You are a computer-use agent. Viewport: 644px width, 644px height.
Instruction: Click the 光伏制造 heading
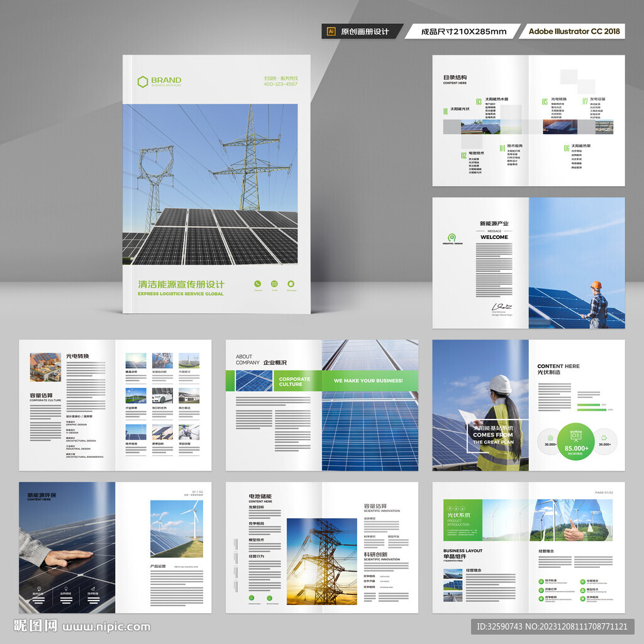tap(548, 372)
